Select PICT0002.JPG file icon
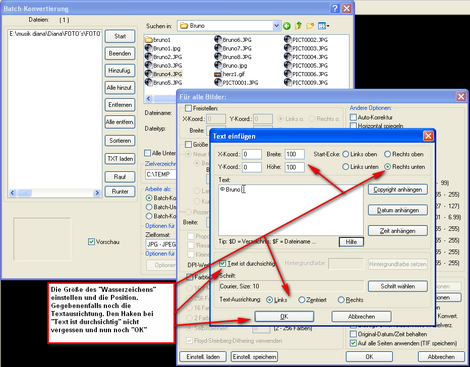This screenshot has height=367, width=470. coord(288,39)
